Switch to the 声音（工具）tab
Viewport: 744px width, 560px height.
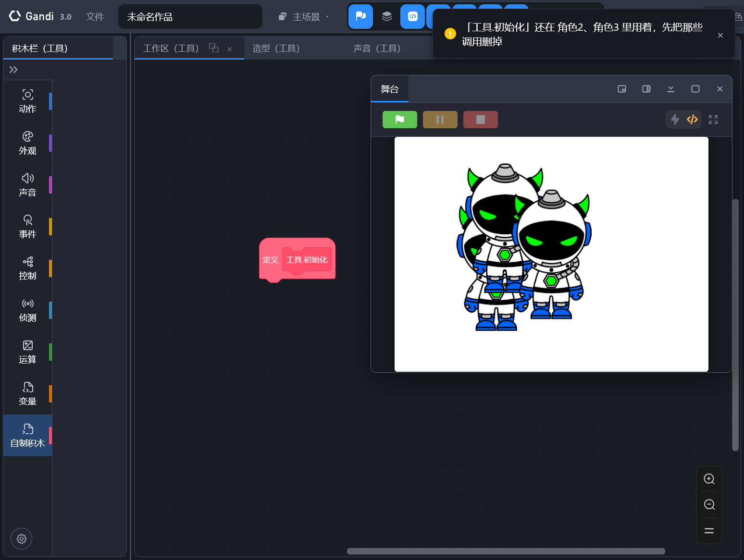click(x=377, y=48)
